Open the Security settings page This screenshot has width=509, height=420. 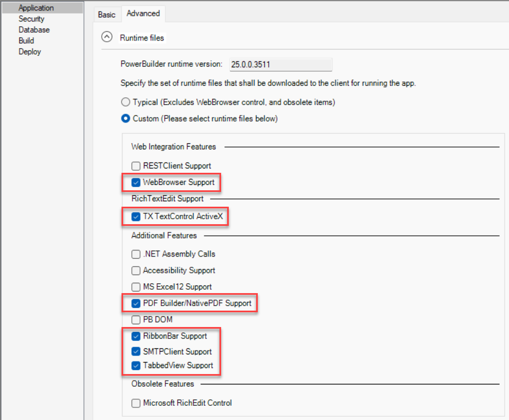click(31, 19)
